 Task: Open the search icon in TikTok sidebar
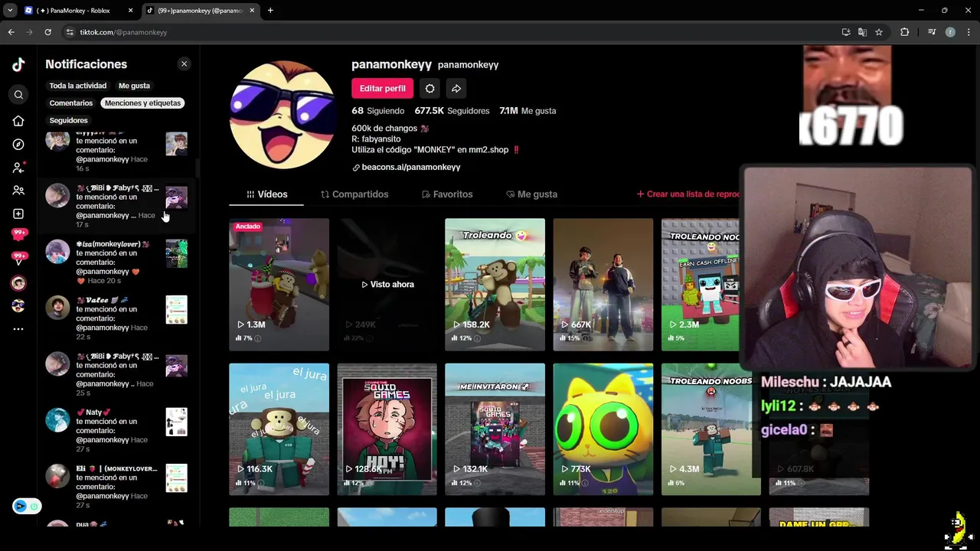pos(18,95)
